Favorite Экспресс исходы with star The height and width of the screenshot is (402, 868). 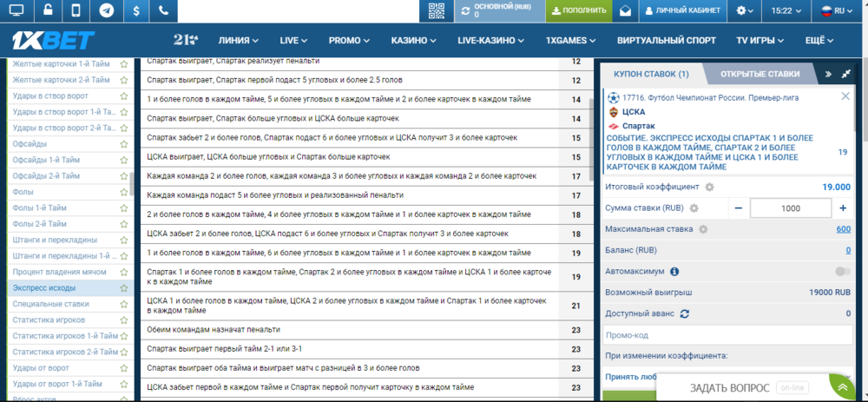pos(124,288)
